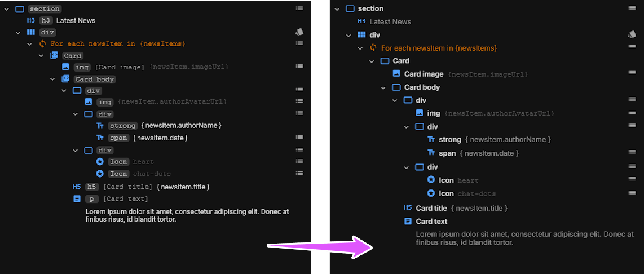Click the text icon beside the strong tag in left panel

click(100, 125)
